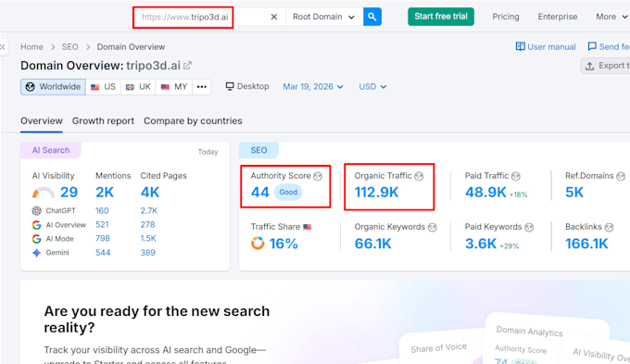Screen dimensions: 630x364
Task: Click the Send feedback chat icon
Action: tap(592, 46)
